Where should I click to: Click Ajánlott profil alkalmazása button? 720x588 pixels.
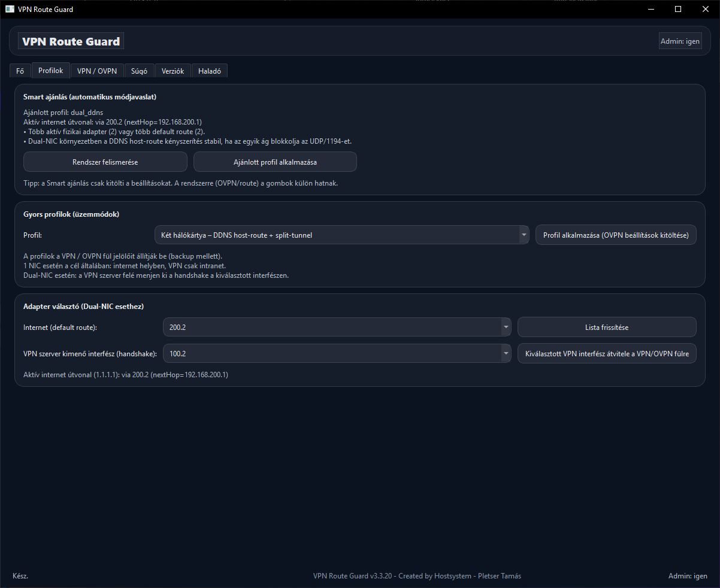[275, 162]
